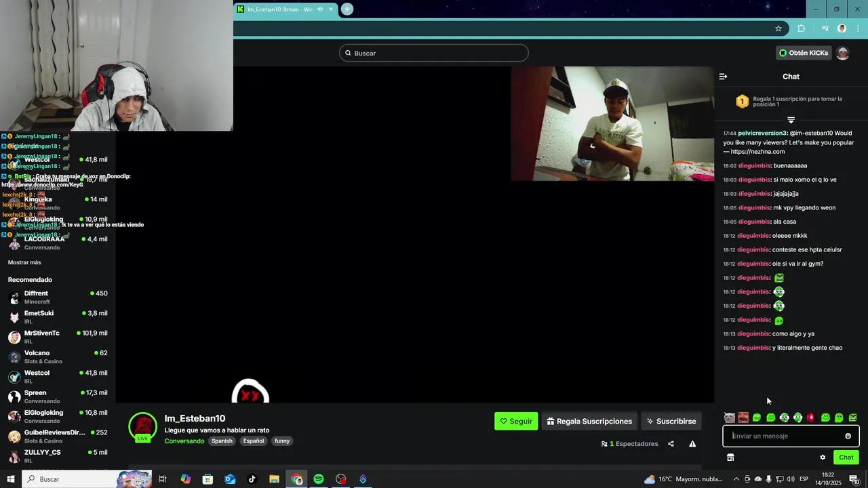Select the Spanish tag
This screenshot has width=868, height=488.
(x=222, y=441)
